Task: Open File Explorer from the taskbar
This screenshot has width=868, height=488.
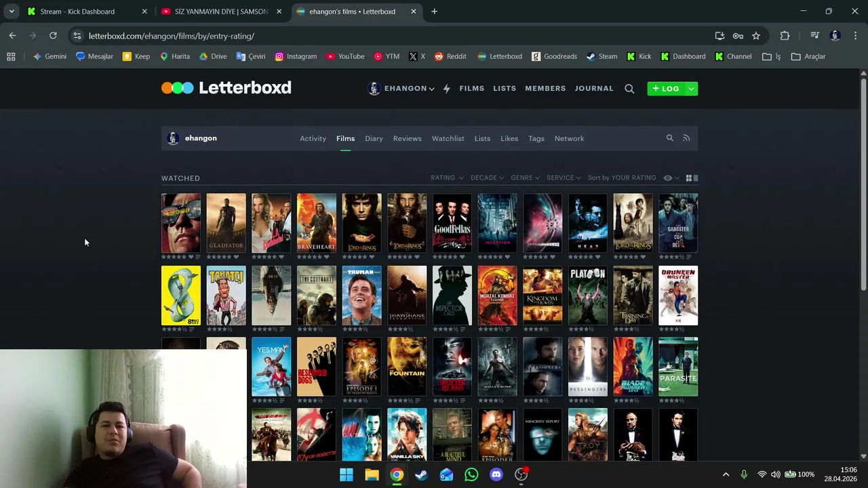Action: point(372,474)
